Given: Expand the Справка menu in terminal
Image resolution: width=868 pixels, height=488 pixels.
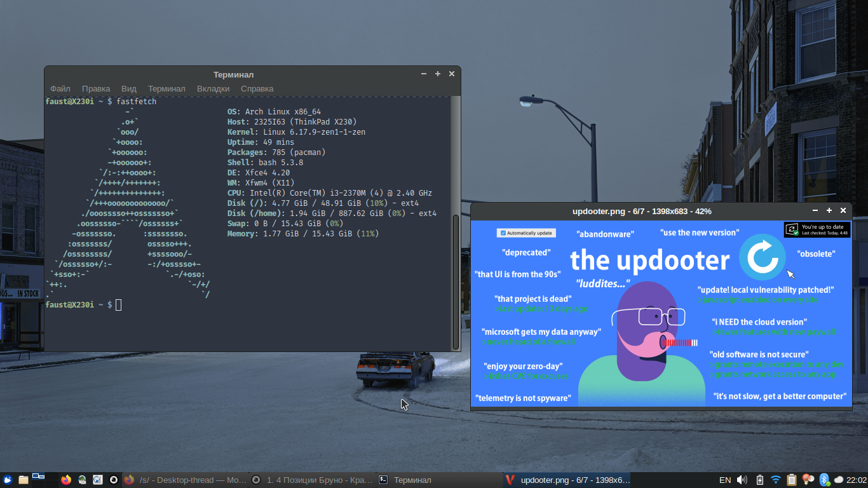Looking at the screenshot, I should coord(257,88).
